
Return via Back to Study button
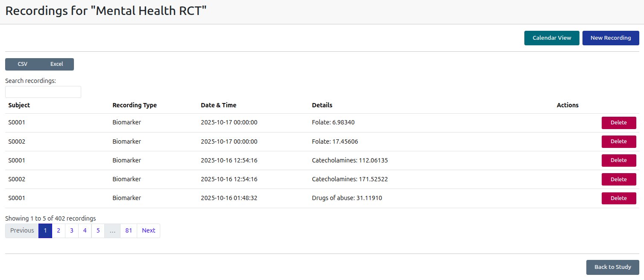point(612,267)
